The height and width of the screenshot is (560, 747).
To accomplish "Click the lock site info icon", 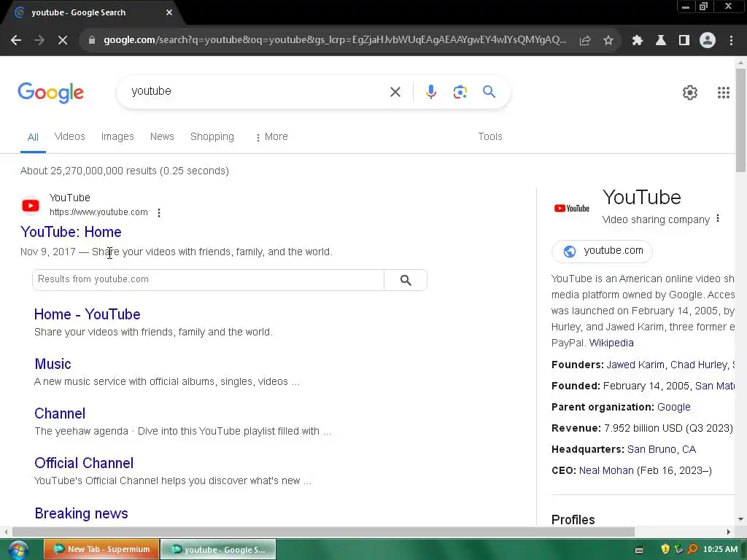I will click(92, 41).
